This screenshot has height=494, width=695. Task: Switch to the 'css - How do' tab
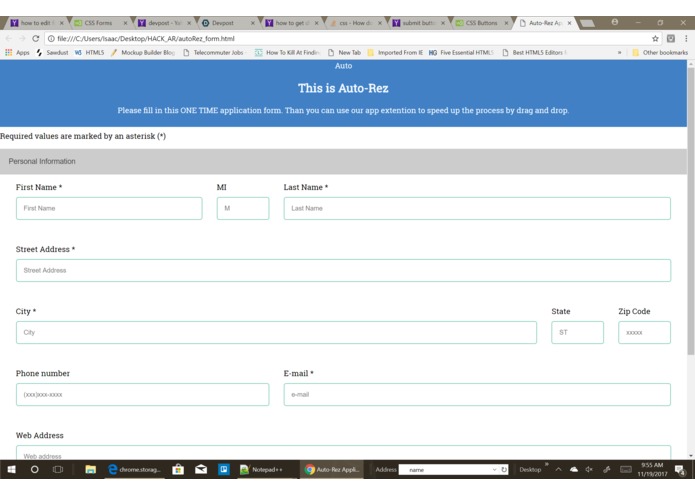[x=355, y=23]
